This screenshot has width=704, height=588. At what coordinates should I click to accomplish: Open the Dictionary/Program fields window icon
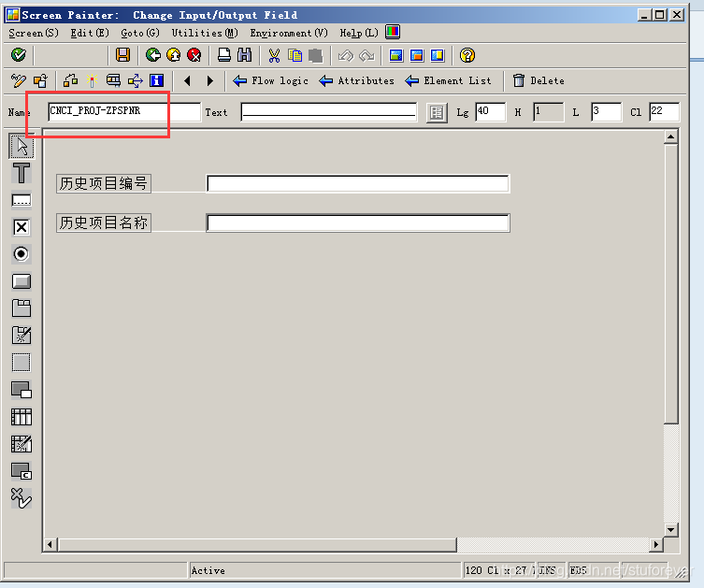(113, 80)
